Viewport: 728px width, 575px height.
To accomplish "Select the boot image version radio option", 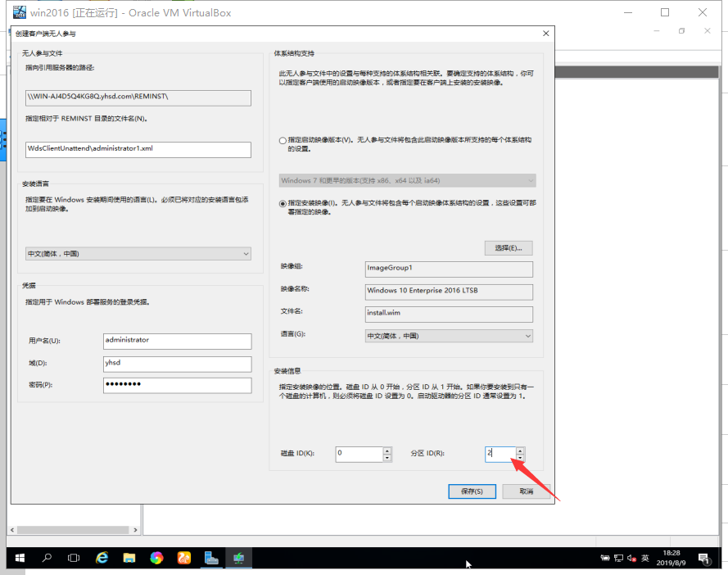I will [x=283, y=140].
